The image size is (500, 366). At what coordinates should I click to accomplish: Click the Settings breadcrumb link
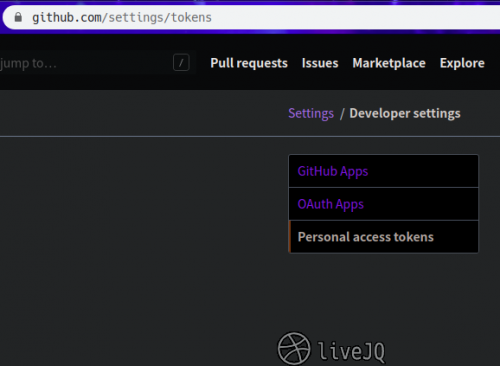point(311,114)
